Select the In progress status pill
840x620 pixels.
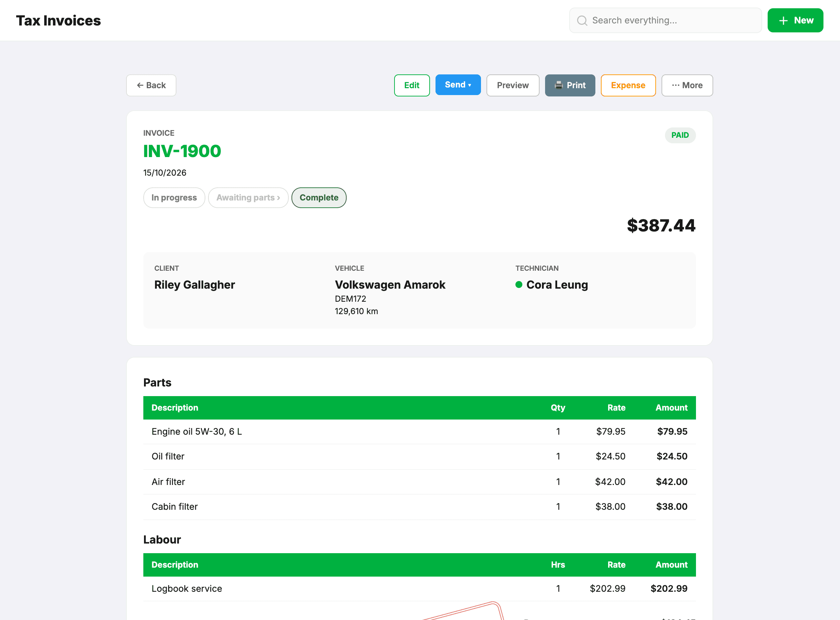point(174,197)
